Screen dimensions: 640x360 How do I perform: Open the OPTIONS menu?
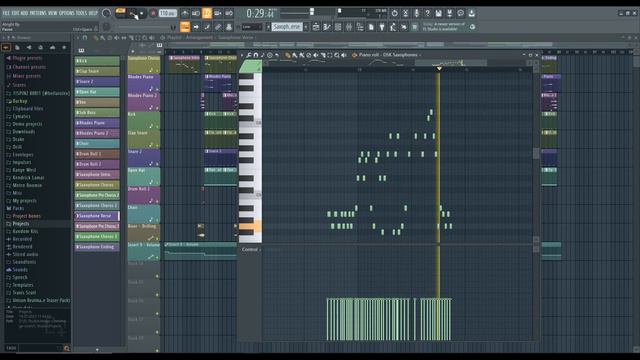[x=67, y=13]
